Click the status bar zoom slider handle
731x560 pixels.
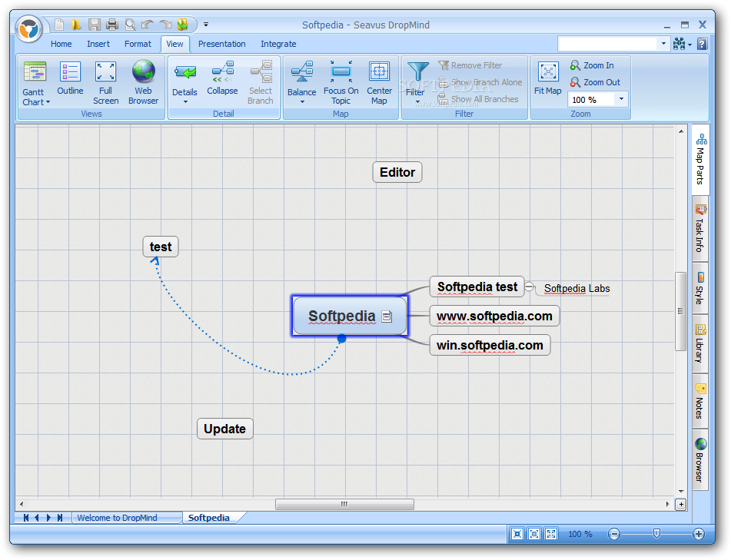(656, 533)
